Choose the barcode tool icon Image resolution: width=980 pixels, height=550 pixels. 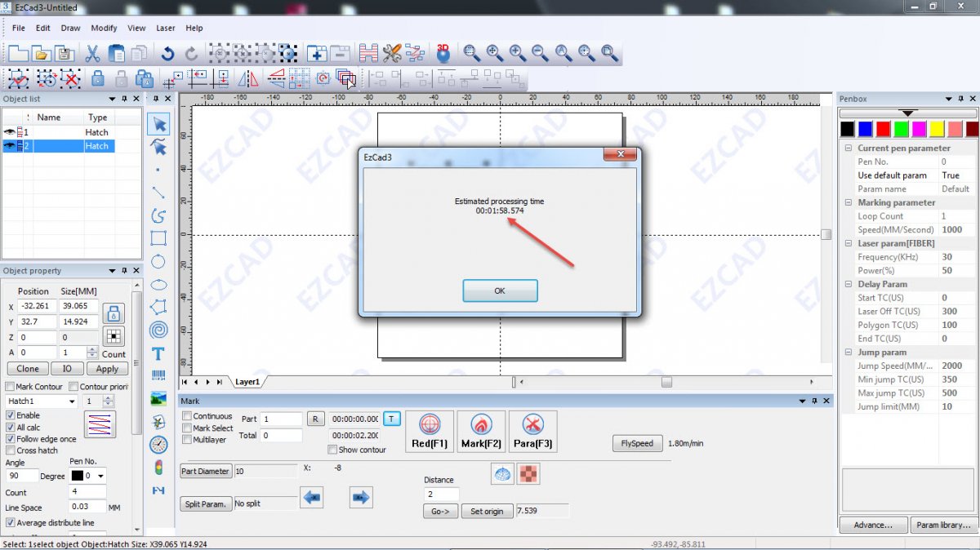click(158, 376)
